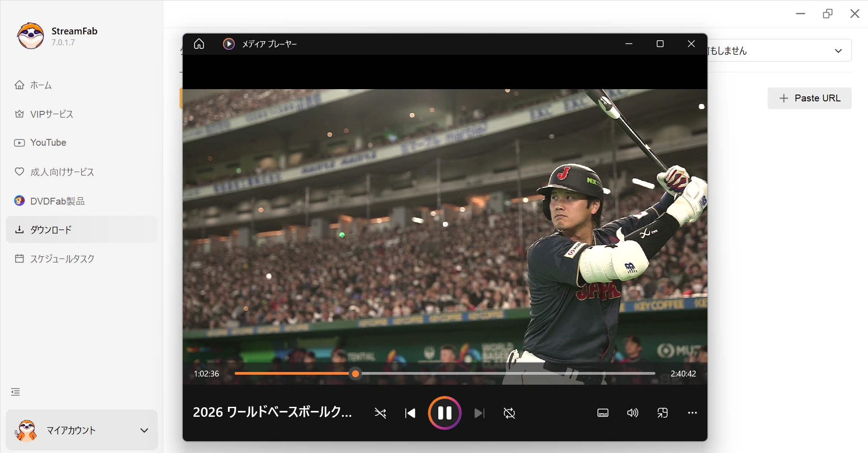Toggle shuffle playback in the media player
The image size is (868, 453).
point(380,413)
